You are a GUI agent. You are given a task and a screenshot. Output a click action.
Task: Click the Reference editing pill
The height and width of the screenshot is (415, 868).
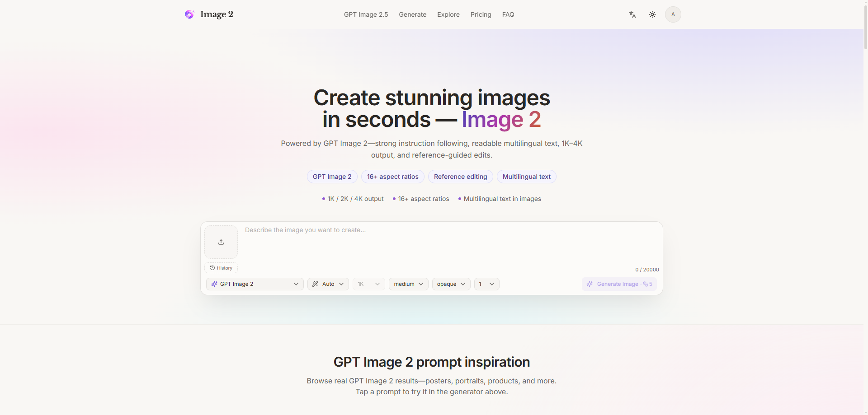point(461,177)
